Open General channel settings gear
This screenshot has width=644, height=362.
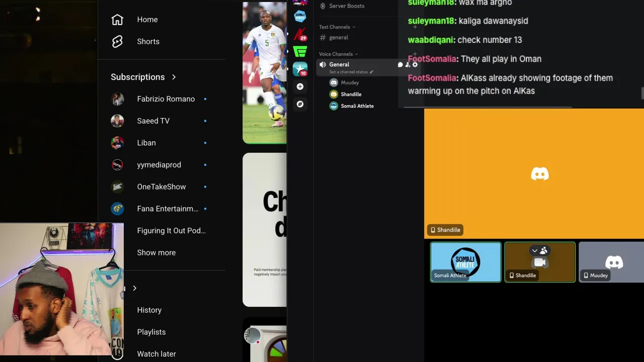coord(415,65)
